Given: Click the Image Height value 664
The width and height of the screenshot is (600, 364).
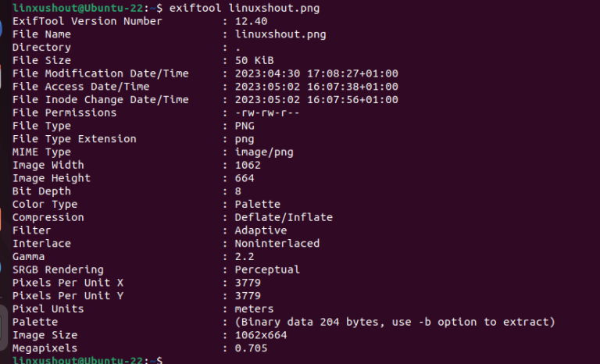Looking at the screenshot, I should pos(245,178).
